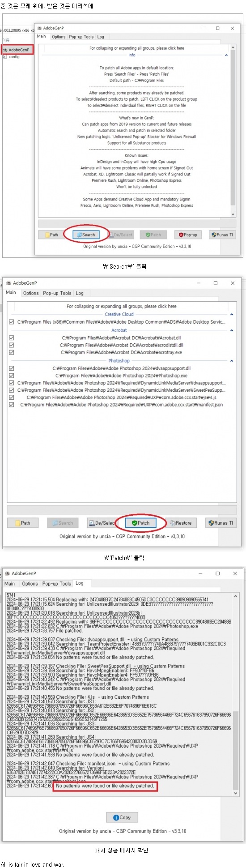246x868 pixels.
Task: Click the Copy button in Log window
Action: click(122, 817)
